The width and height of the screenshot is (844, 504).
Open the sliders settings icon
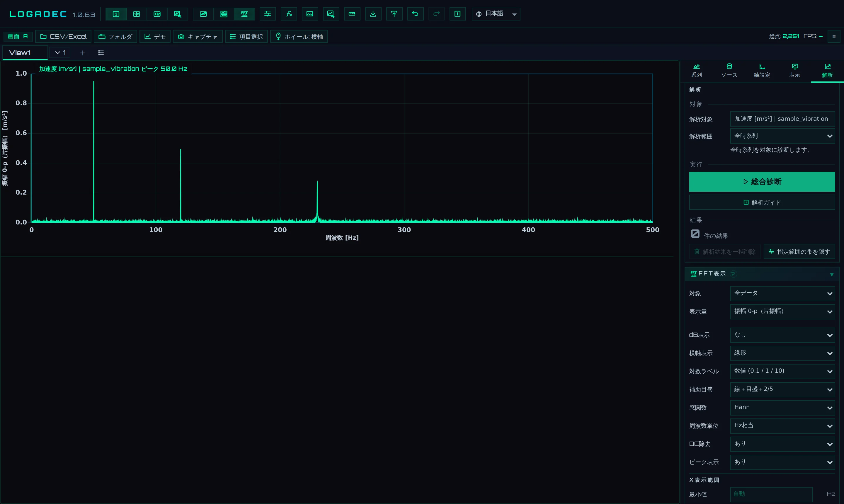click(x=268, y=14)
